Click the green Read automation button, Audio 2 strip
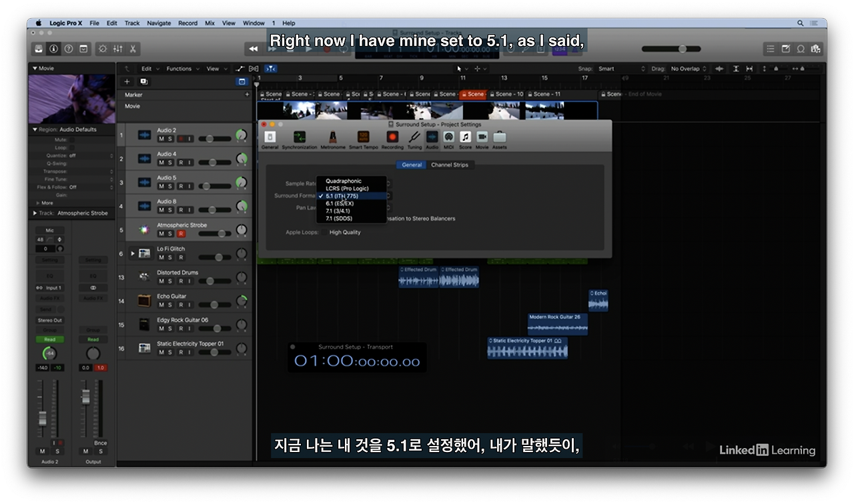The image size is (854, 504). pos(49,339)
